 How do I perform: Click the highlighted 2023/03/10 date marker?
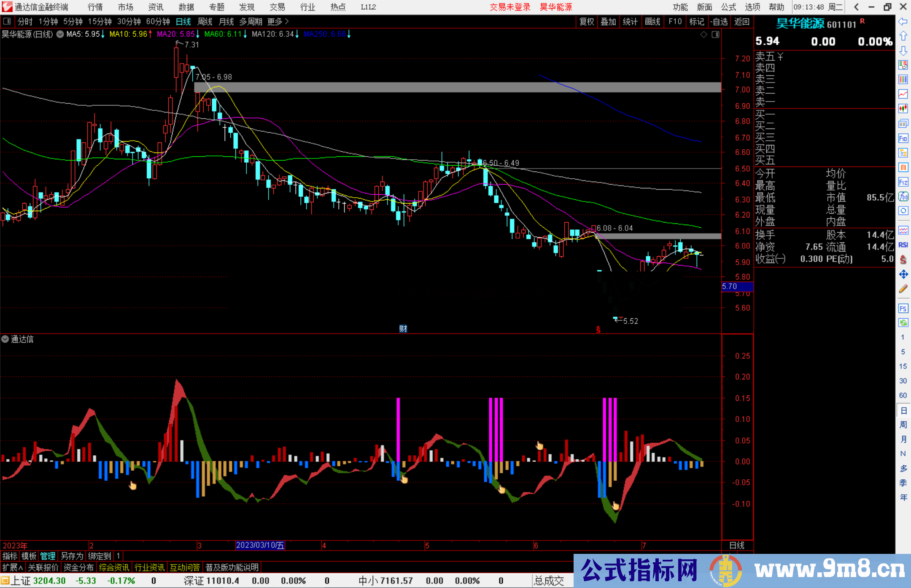click(259, 545)
